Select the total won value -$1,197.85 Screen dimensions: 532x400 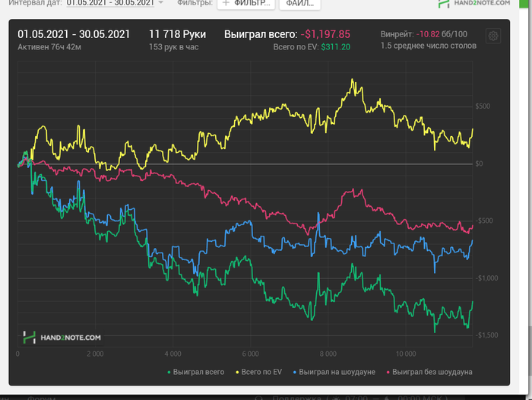coord(325,34)
